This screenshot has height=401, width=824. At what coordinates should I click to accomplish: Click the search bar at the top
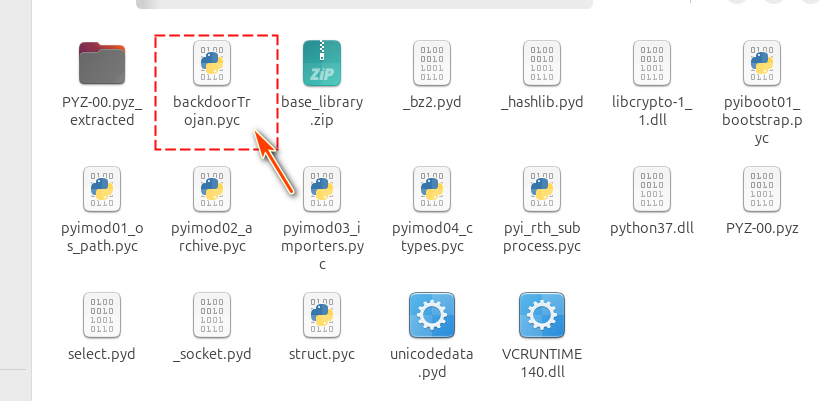tap(364, 3)
